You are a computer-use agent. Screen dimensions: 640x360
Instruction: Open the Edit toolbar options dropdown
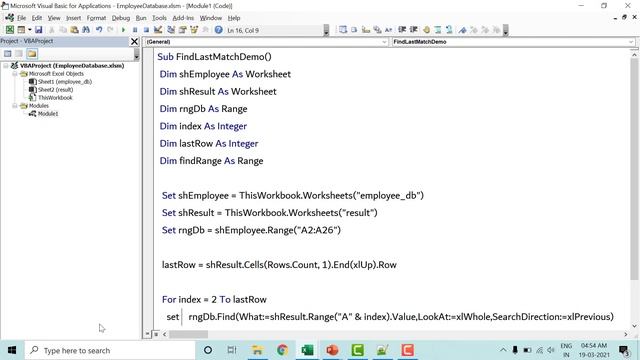click(x=505, y=30)
